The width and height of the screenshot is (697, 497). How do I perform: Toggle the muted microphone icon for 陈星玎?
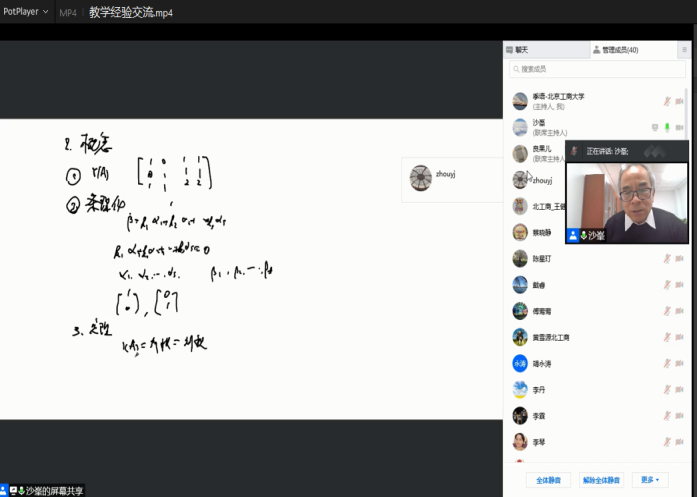pos(667,258)
